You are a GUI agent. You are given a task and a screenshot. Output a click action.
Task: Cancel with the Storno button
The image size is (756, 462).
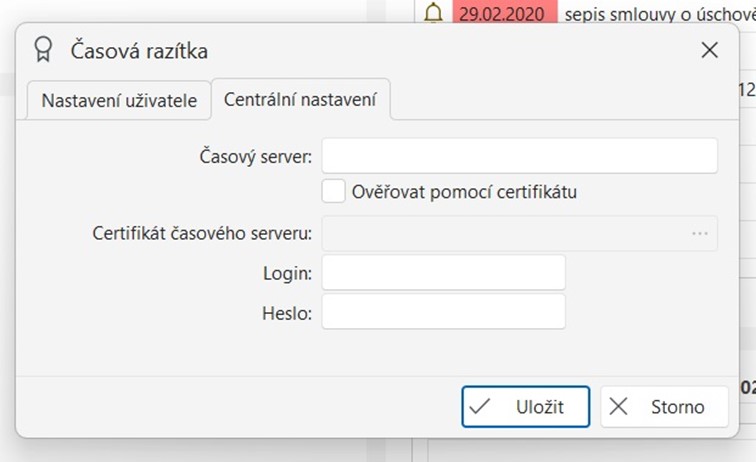[664, 407]
